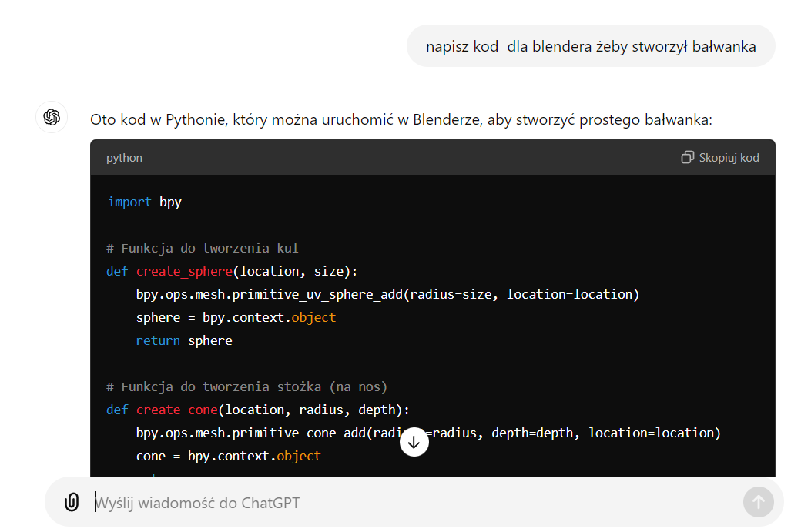Image resolution: width=791 pixels, height=532 pixels.
Task: Click the send message arrow button
Action: (758, 502)
